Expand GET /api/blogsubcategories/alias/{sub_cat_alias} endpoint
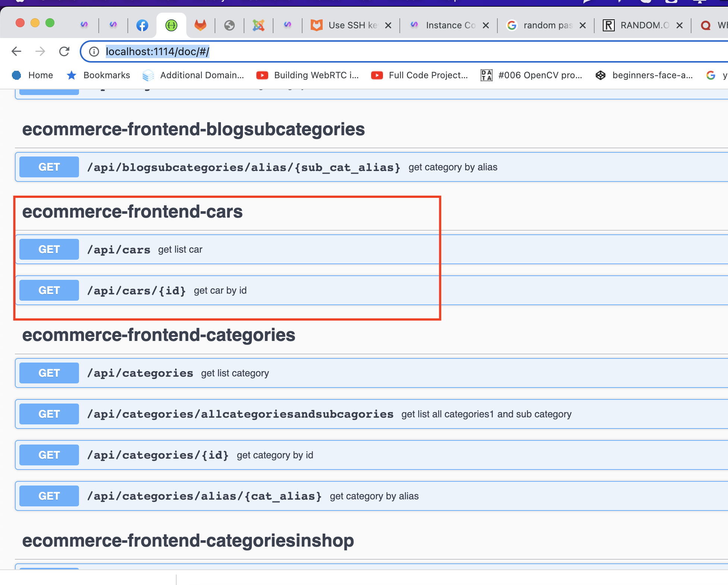 point(371,167)
